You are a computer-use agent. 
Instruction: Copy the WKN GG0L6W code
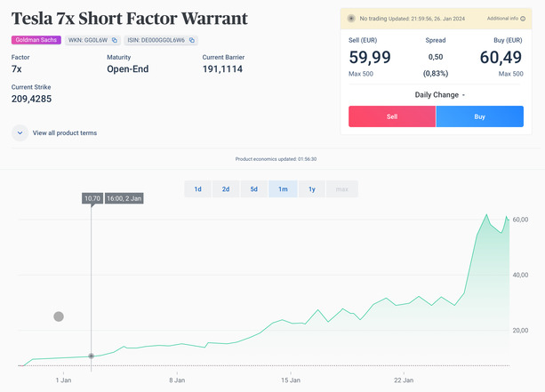pos(115,40)
